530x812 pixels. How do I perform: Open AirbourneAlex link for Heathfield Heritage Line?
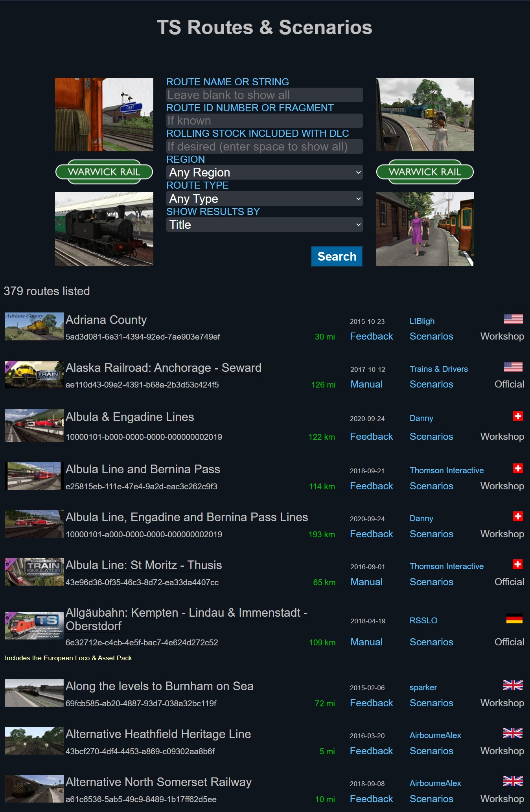pyautogui.click(x=435, y=735)
